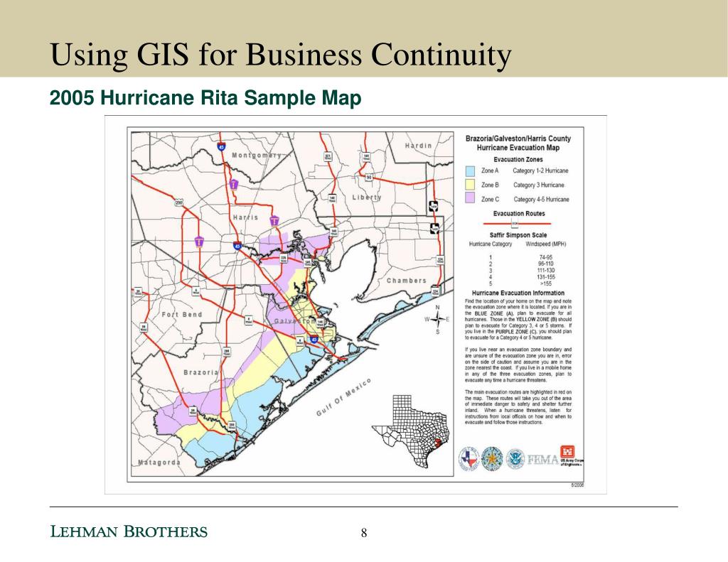Click the 'Category 1-2 Hurricane' legend text

click(x=540, y=171)
